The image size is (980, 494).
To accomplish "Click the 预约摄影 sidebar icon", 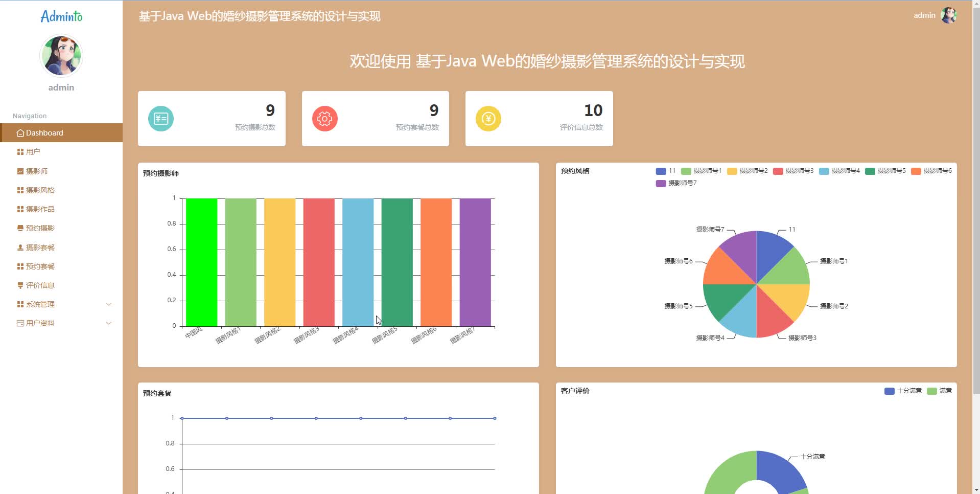I will coord(20,228).
